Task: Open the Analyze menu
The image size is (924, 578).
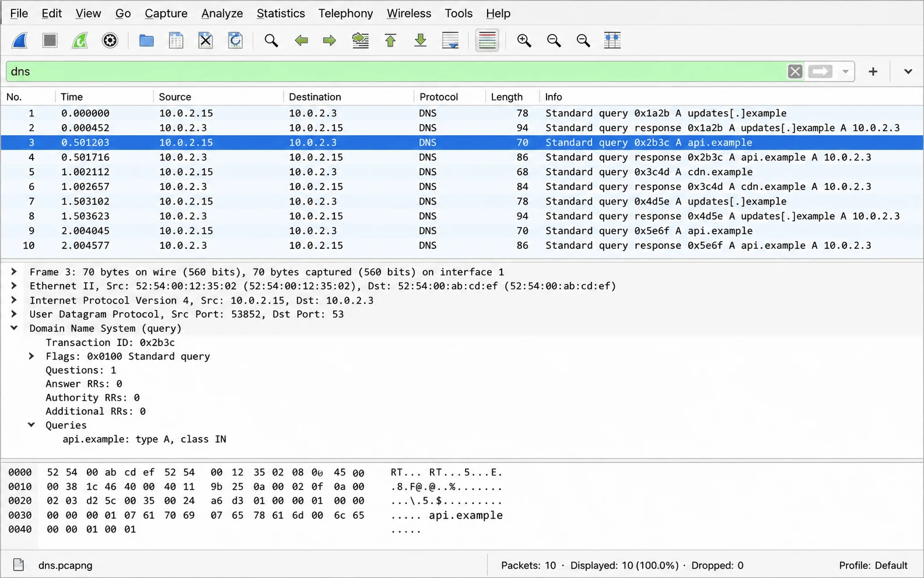Action: pyautogui.click(x=222, y=13)
